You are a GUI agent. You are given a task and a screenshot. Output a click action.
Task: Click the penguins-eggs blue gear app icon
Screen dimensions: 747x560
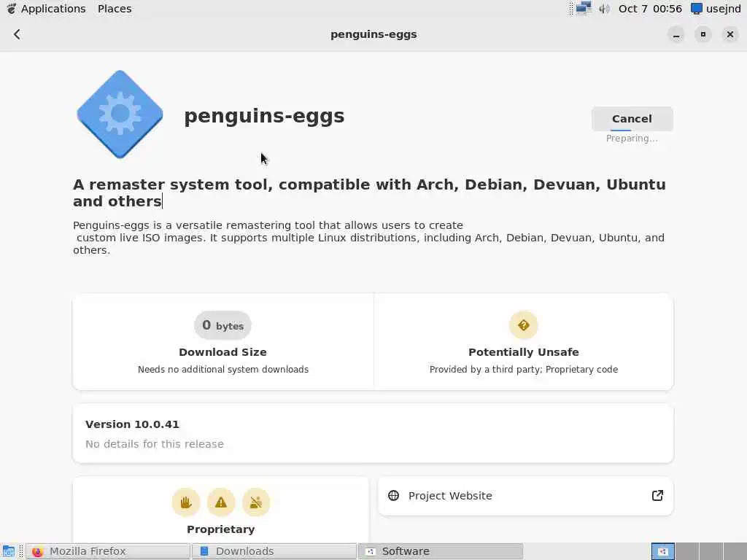tap(120, 114)
